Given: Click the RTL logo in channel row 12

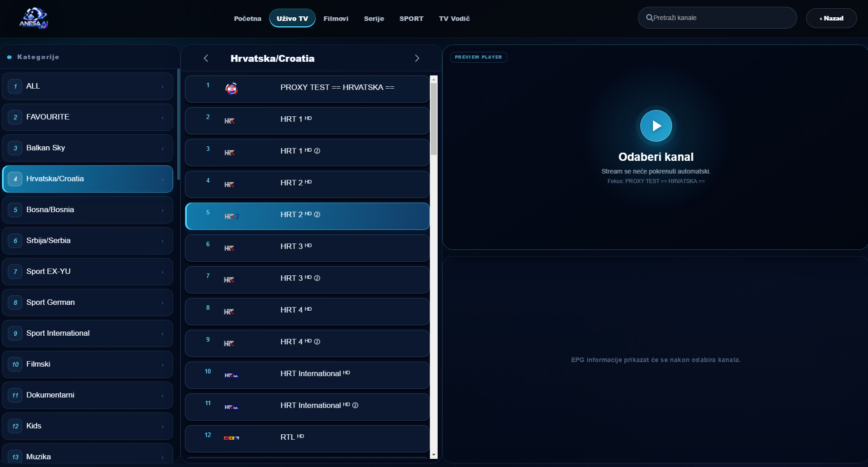Looking at the screenshot, I should [232, 438].
